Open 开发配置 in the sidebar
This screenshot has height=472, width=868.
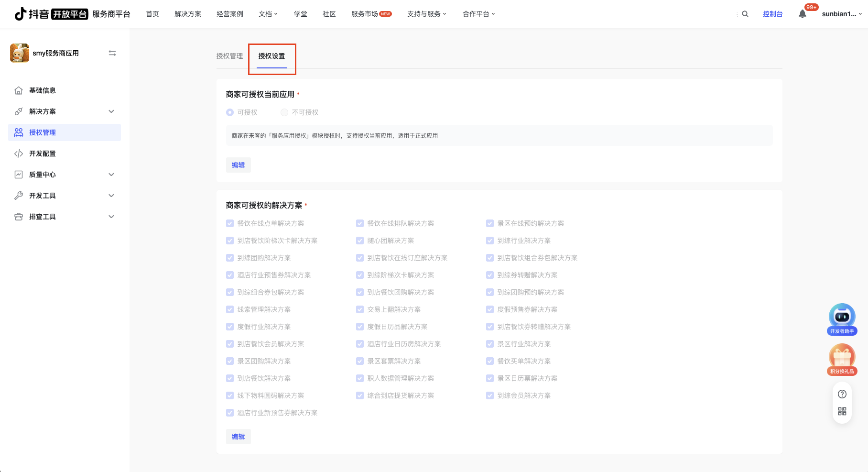pyautogui.click(x=43, y=154)
